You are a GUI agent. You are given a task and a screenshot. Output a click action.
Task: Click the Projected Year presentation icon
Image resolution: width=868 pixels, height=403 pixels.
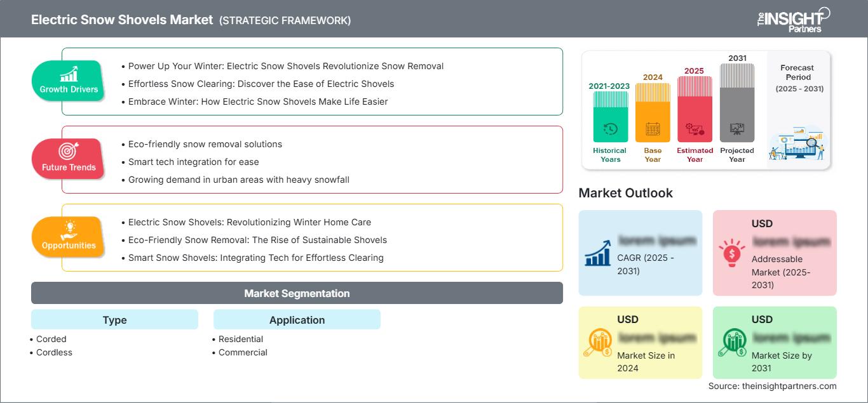pos(737,129)
